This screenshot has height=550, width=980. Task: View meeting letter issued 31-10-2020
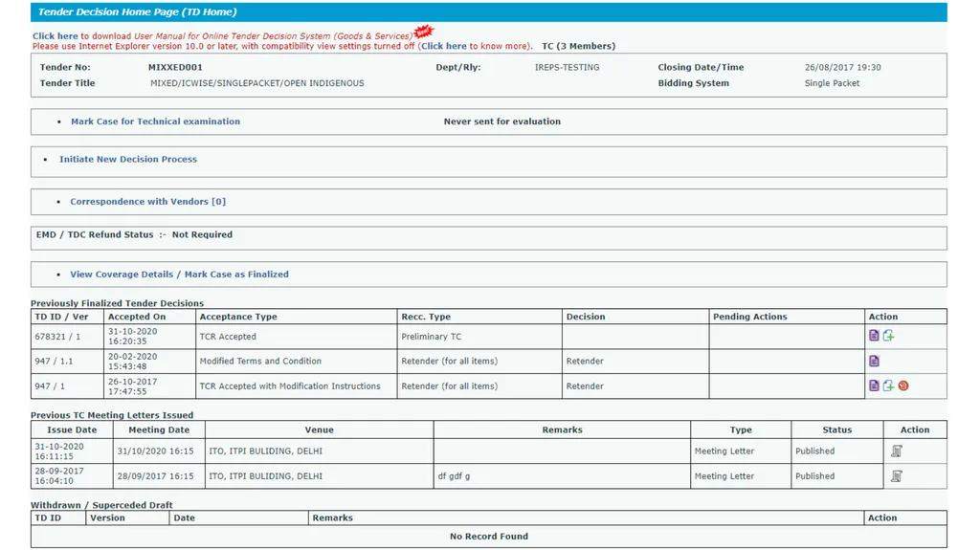coord(896,451)
